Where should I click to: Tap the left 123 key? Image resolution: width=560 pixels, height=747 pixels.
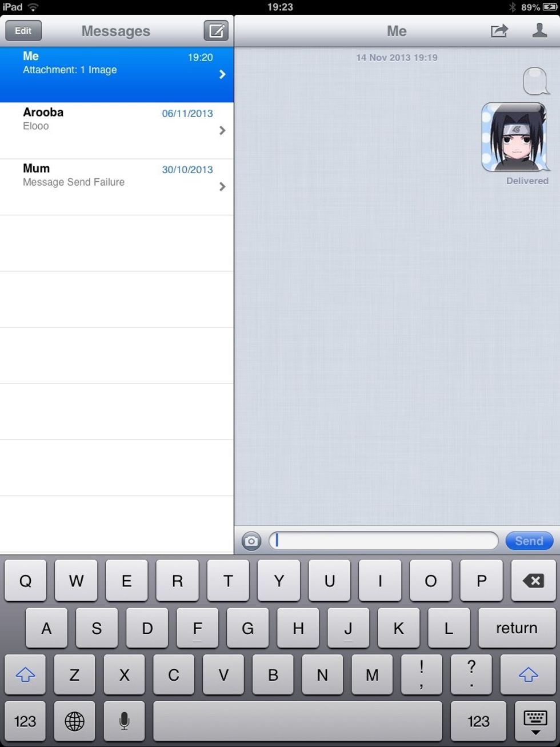tap(25, 721)
